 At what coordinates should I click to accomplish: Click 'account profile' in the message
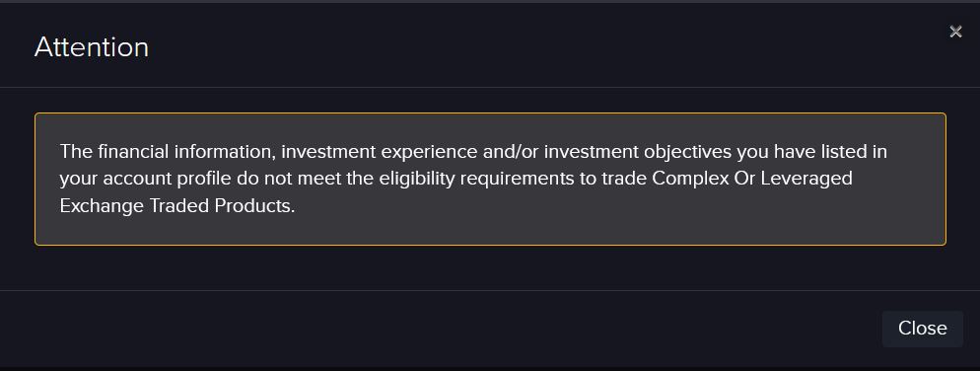tap(167, 179)
